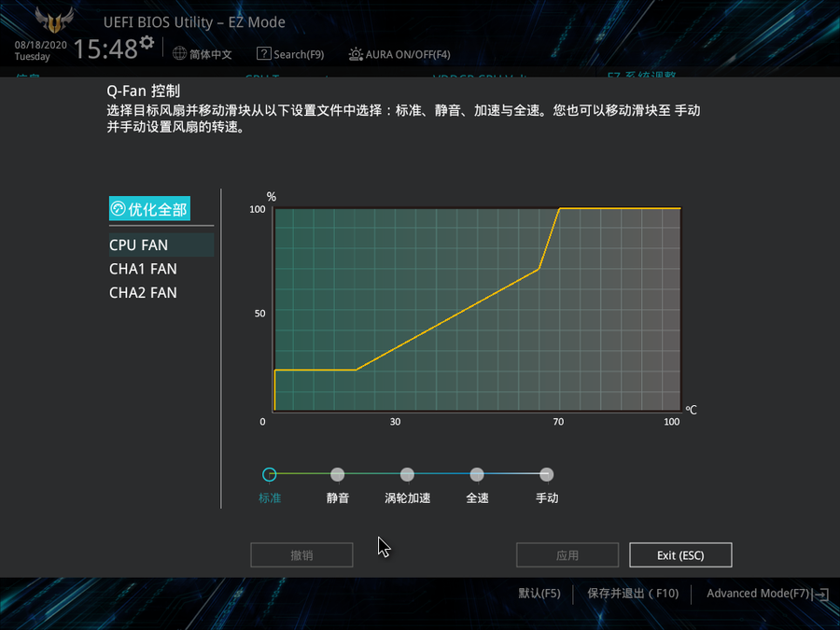The height and width of the screenshot is (630, 840).
Task: Click the AURA light bulb icon
Action: (x=356, y=54)
